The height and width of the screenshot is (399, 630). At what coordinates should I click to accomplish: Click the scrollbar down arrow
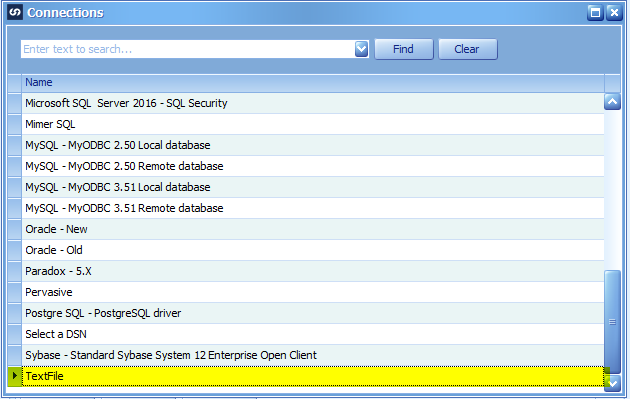612,384
